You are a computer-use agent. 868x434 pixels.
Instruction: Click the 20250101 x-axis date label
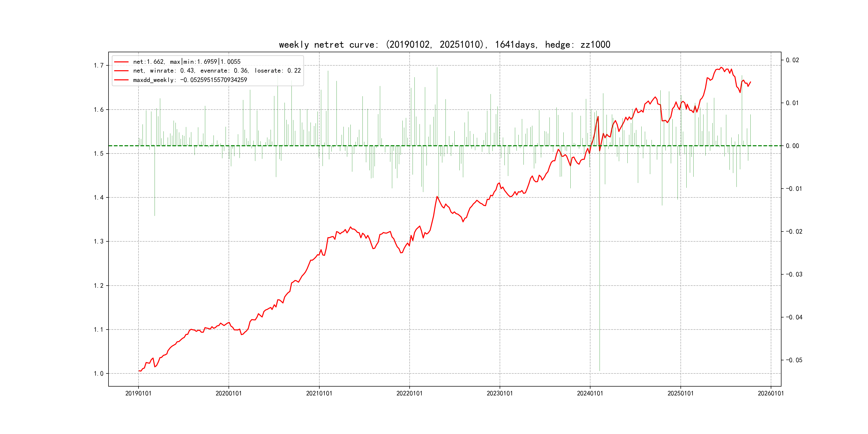click(681, 393)
